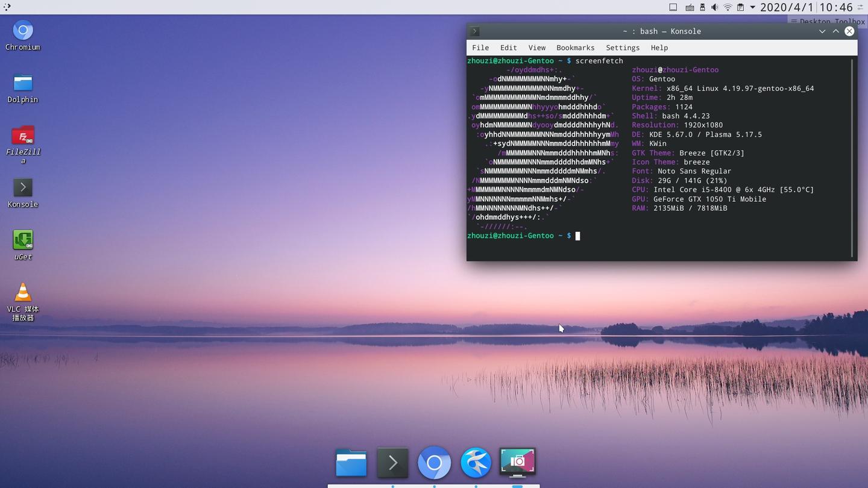Open the Settings menu in Konsole

tap(623, 48)
